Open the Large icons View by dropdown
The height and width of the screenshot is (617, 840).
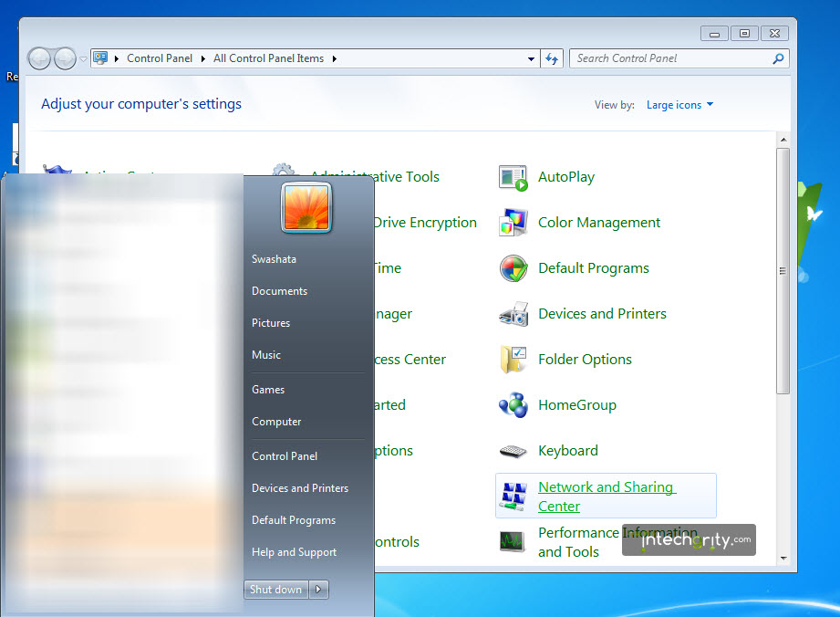pyautogui.click(x=679, y=105)
